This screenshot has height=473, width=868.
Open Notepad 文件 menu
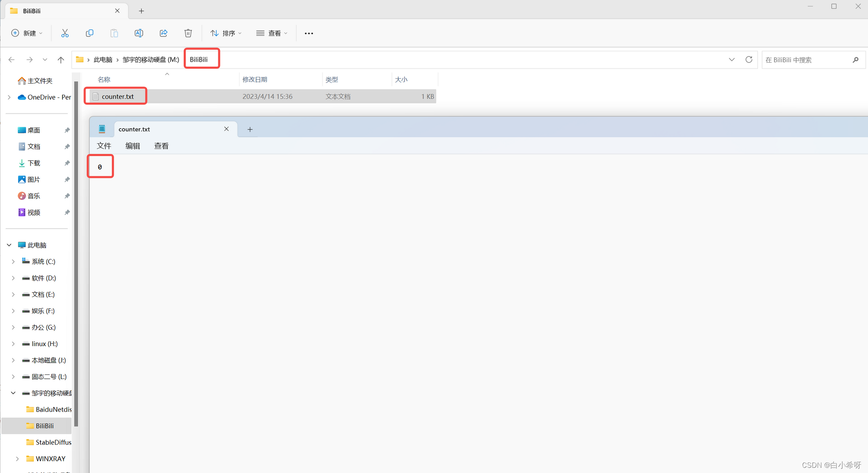[x=104, y=146]
